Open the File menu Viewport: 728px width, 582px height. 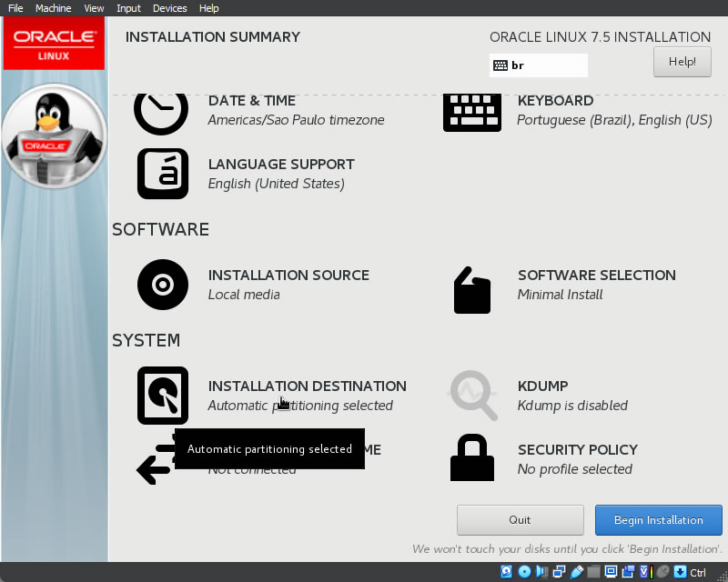pyautogui.click(x=15, y=8)
